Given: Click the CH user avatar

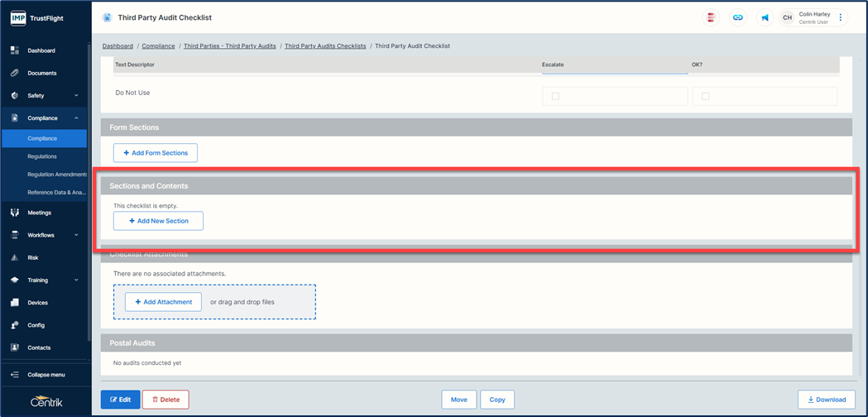Looking at the screenshot, I should [x=787, y=17].
